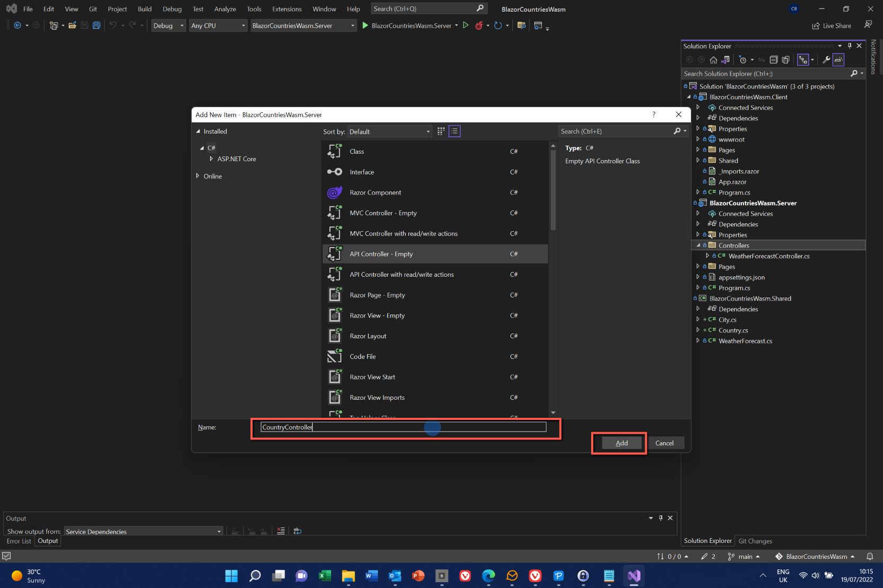Switch templates to small icons grid view
The image size is (883, 588).
pos(441,131)
